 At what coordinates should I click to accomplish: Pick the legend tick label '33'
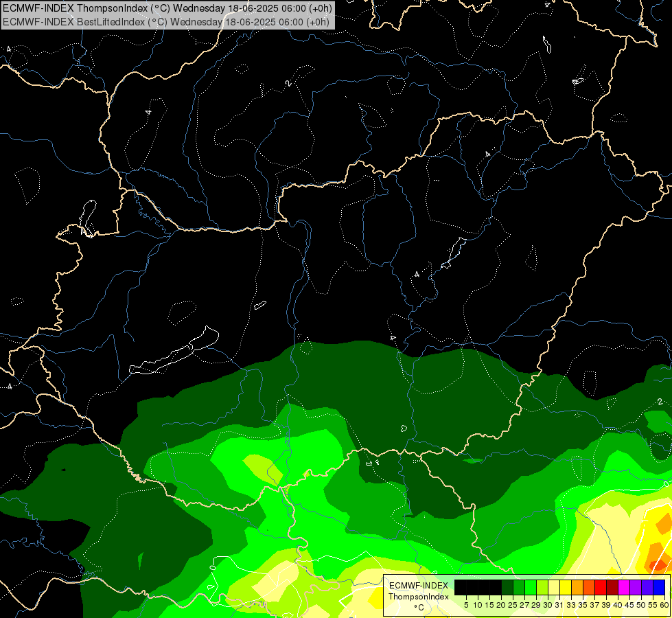(x=571, y=605)
